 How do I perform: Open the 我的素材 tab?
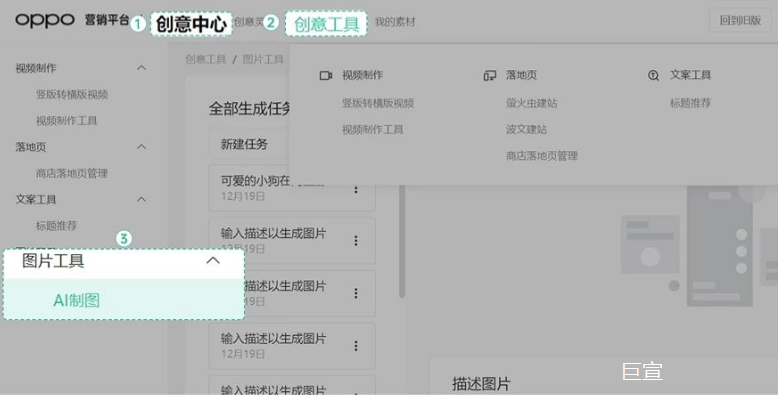(395, 22)
